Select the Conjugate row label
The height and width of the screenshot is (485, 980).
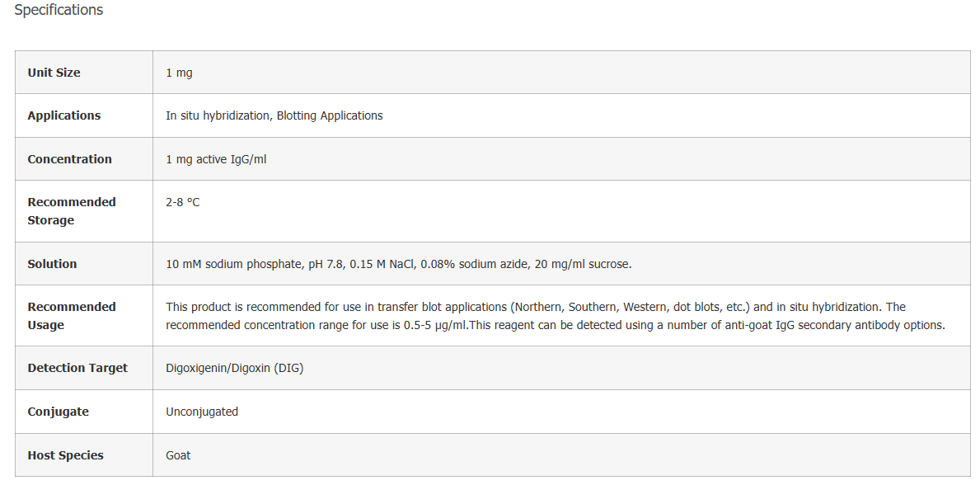point(59,412)
